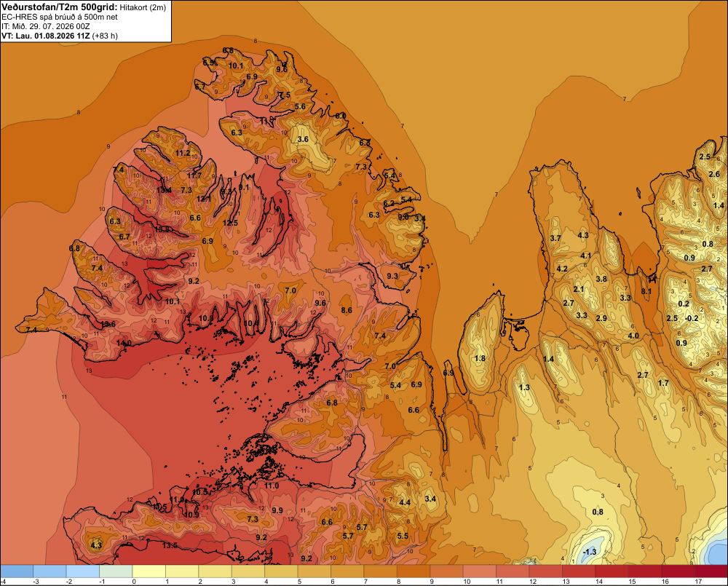Click the 'Hitakort (2m)' label in header
This screenshot has width=728, height=586.
(x=143, y=7)
